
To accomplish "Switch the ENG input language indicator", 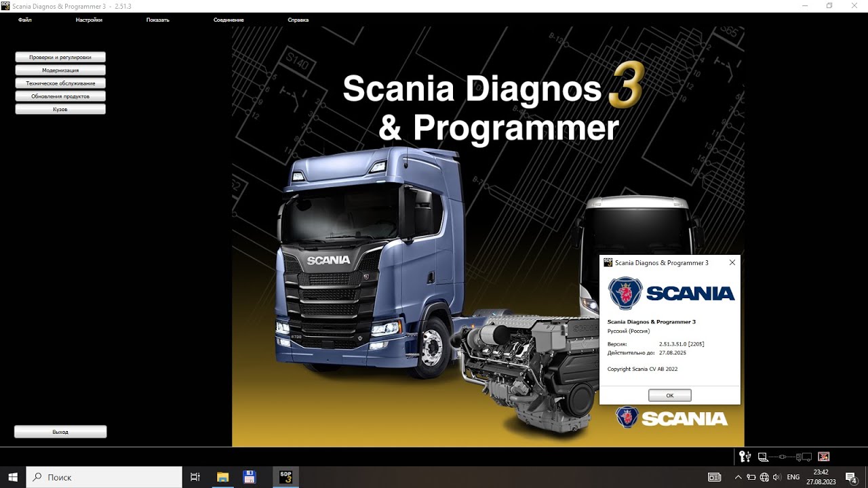I will coord(793,477).
